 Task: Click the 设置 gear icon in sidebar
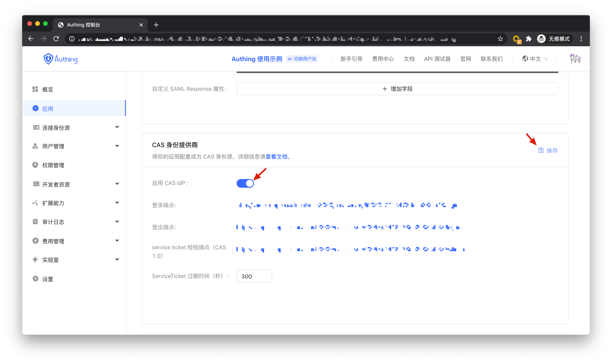pyautogui.click(x=35, y=279)
